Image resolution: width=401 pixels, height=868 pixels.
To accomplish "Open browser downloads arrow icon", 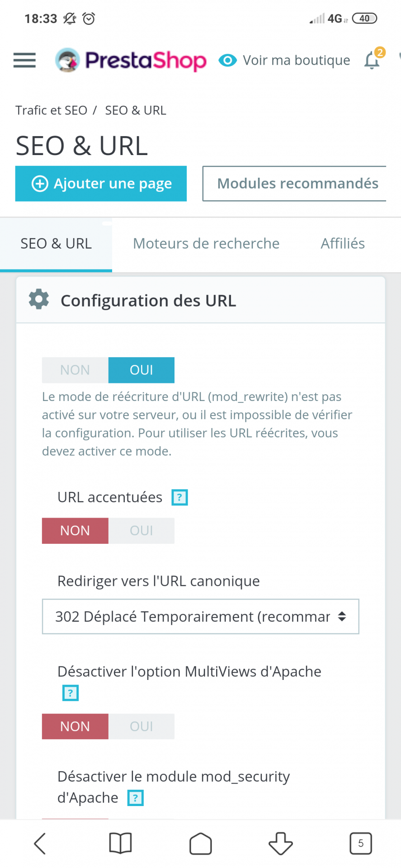I will (281, 844).
